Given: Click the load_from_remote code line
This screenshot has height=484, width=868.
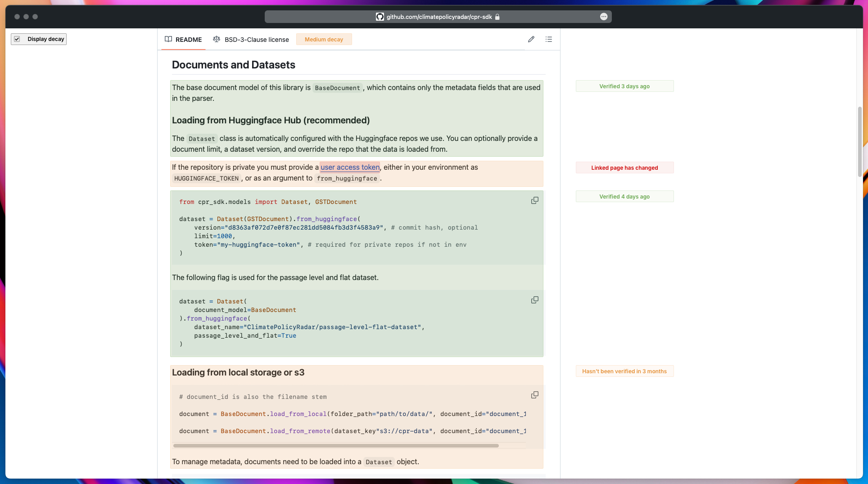Looking at the screenshot, I should pos(353,431).
